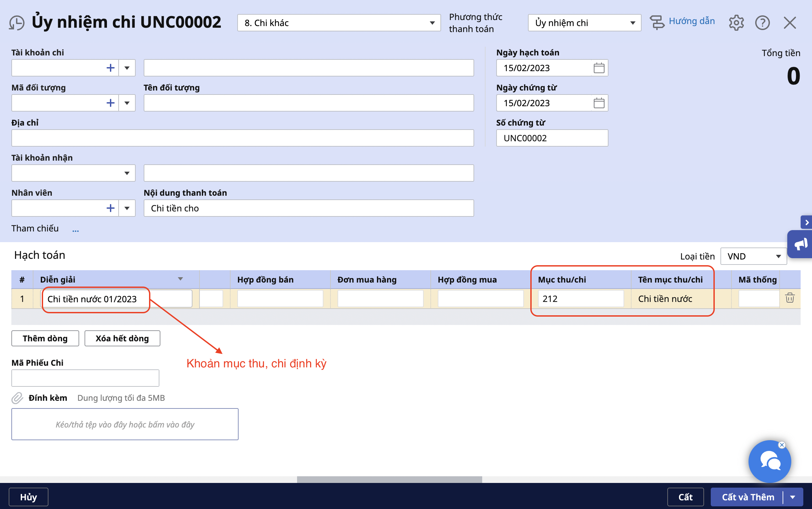
Task: Click the Tham chiếu ellipsis link
Action: [76, 230]
